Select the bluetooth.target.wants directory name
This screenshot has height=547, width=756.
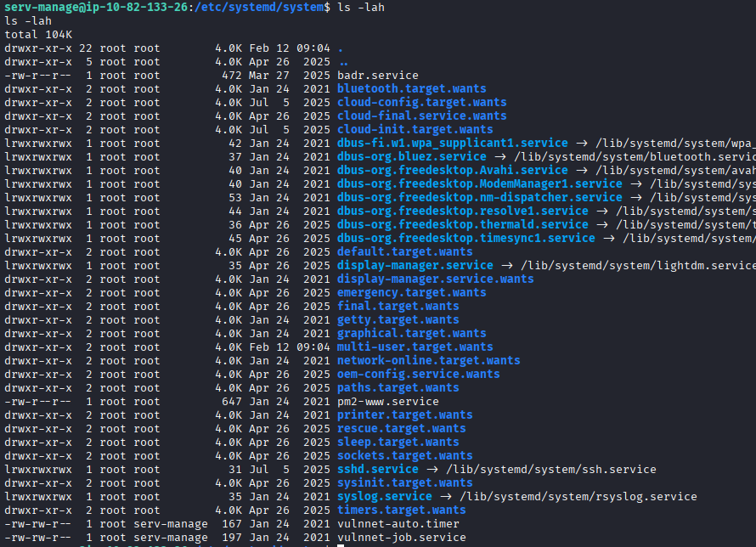pyautogui.click(x=411, y=88)
